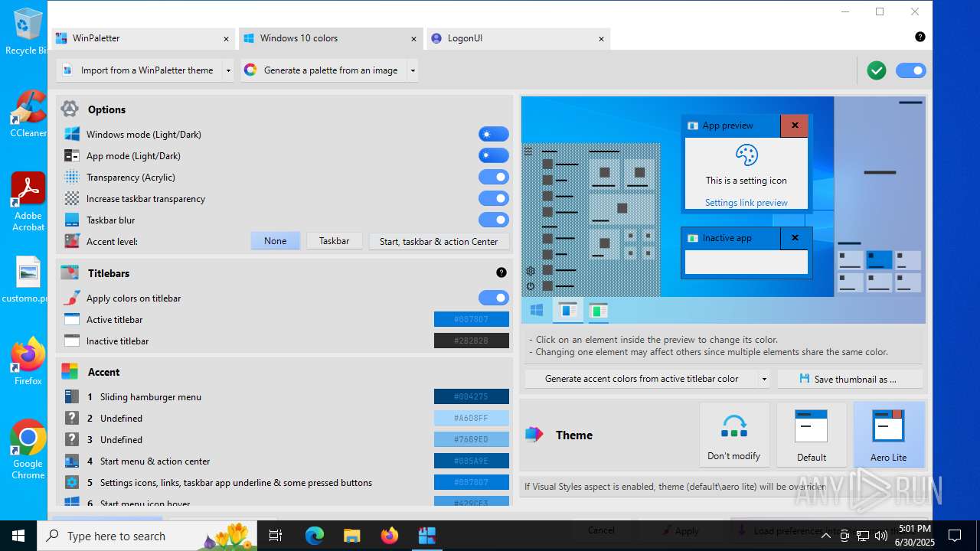The width and height of the screenshot is (980, 551).
Task: Open Active titlebar color swatch #0078D7
Action: pos(472,319)
